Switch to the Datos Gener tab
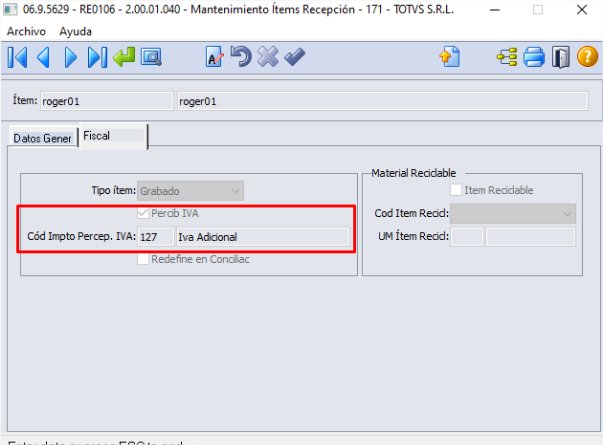This screenshot has height=445, width=603. click(43, 138)
